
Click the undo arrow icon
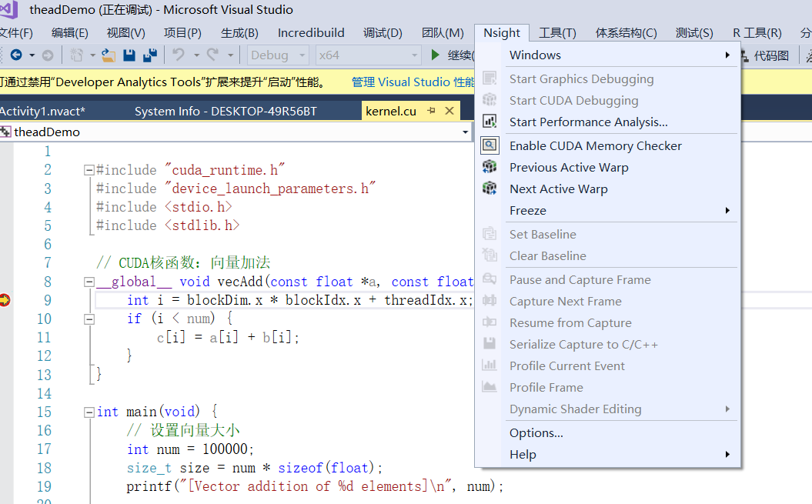click(179, 55)
